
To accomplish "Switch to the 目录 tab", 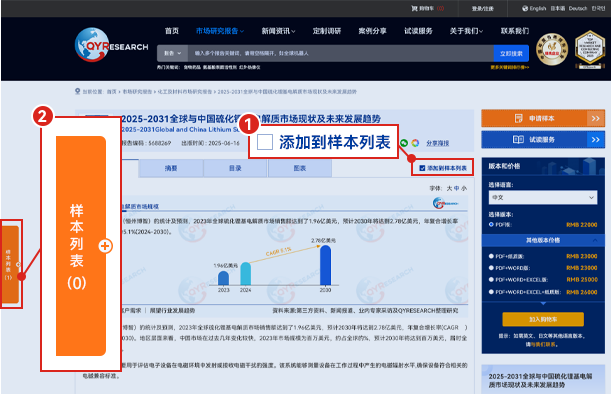I will click(235, 168).
